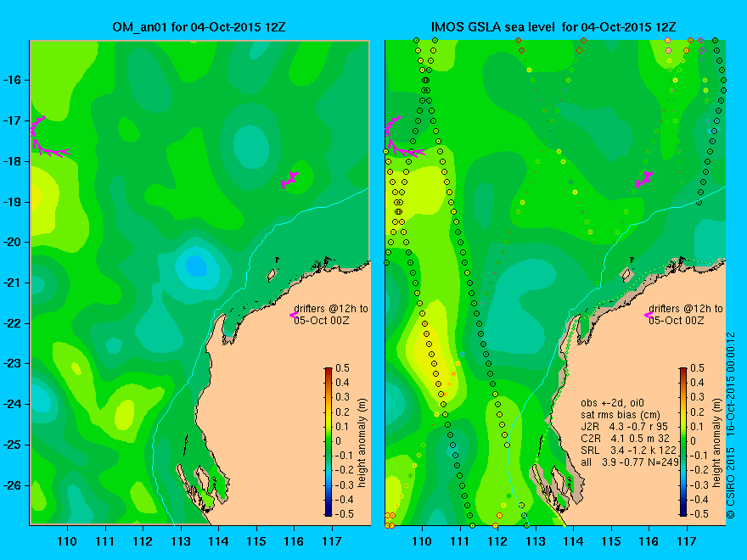Click the -21 latitude axis label
The image size is (747, 560).
(x=12, y=283)
